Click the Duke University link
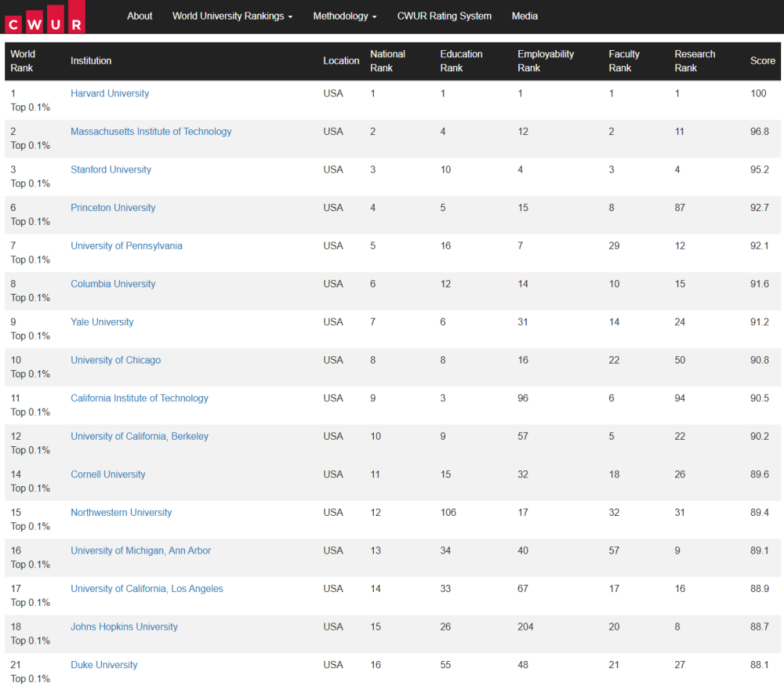Screen dimensions: 784x690 [x=104, y=665]
